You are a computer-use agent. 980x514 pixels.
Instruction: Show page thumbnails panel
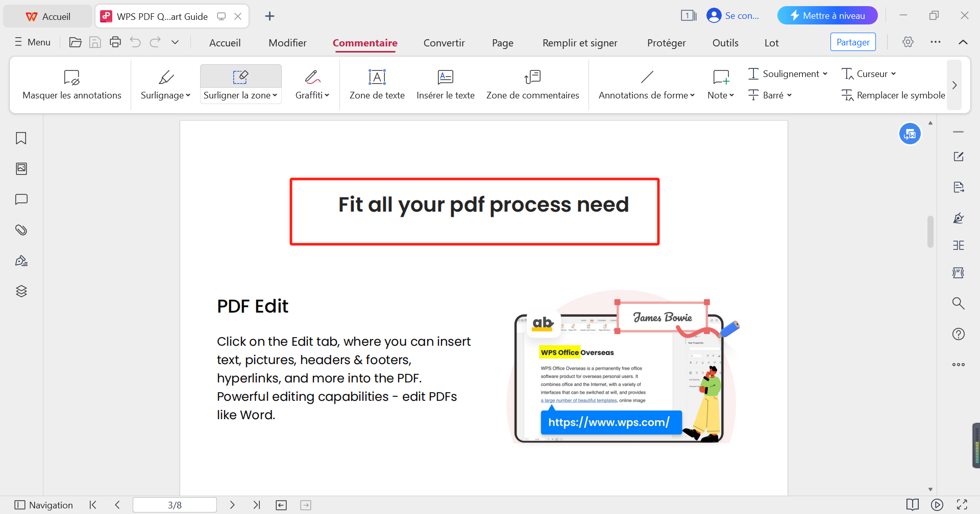click(x=21, y=169)
